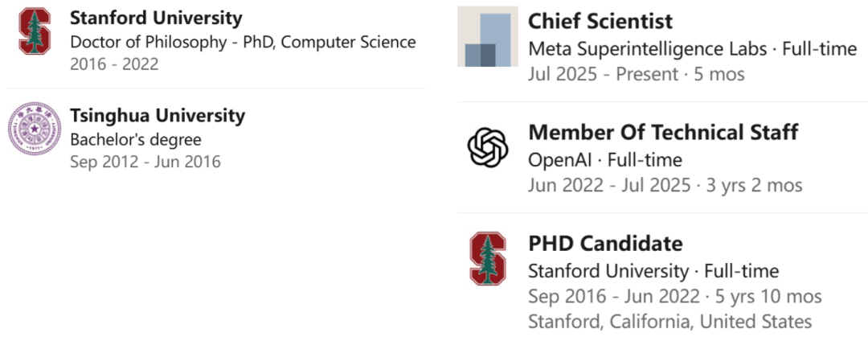Click the Stanford logo beside the PhD degree
The image size is (868, 337).
coord(35,31)
